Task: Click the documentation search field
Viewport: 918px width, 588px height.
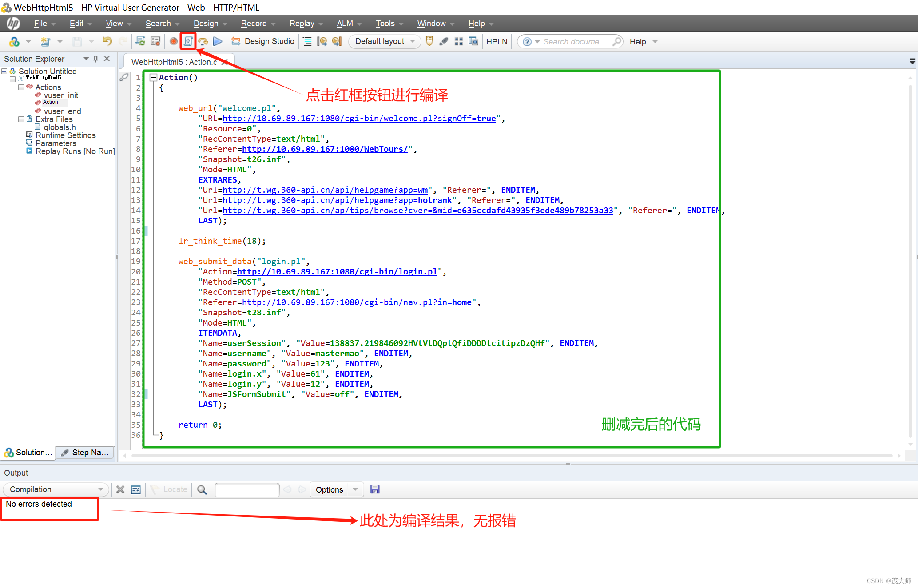Action: (577, 41)
